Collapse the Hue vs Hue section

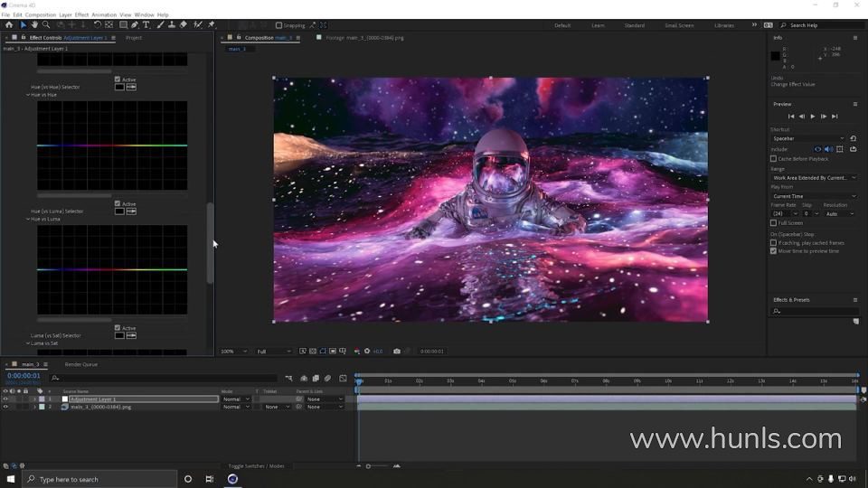pyautogui.click(x=28, y=95)
